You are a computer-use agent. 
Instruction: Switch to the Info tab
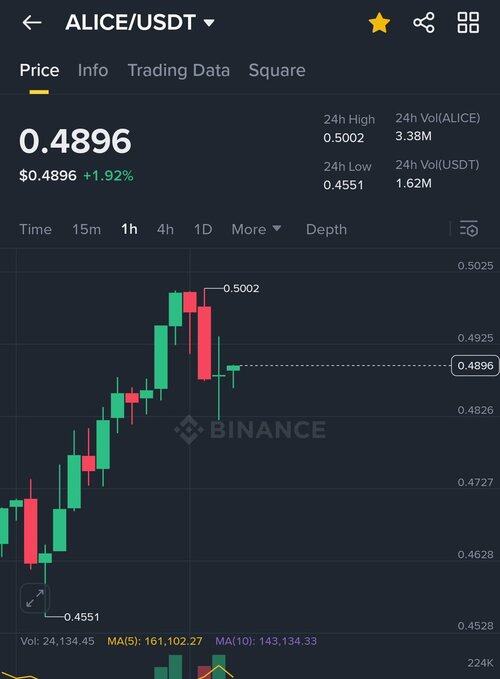[93, 70]
